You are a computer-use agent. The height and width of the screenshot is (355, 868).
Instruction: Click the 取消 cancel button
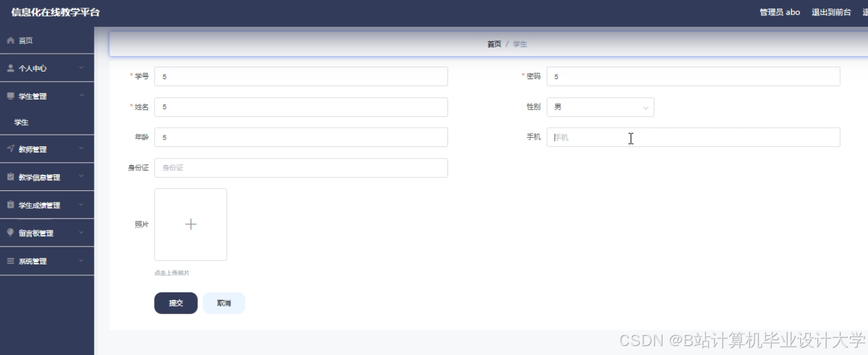(224, 303)
